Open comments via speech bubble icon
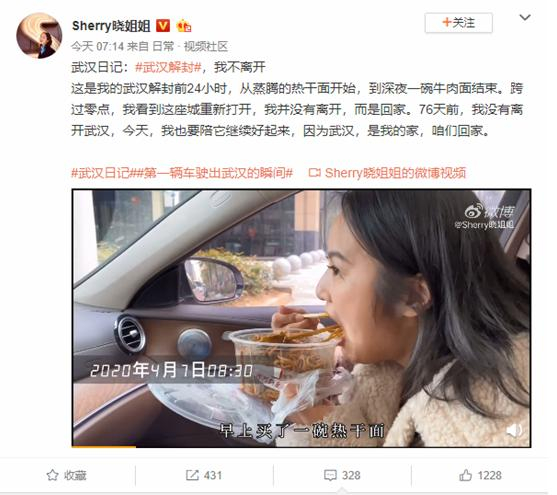 [330, 475]
